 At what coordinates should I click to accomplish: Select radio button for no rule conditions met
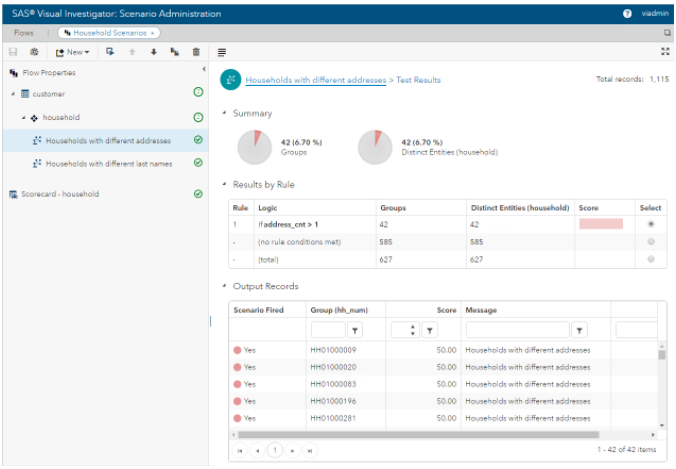652,242
